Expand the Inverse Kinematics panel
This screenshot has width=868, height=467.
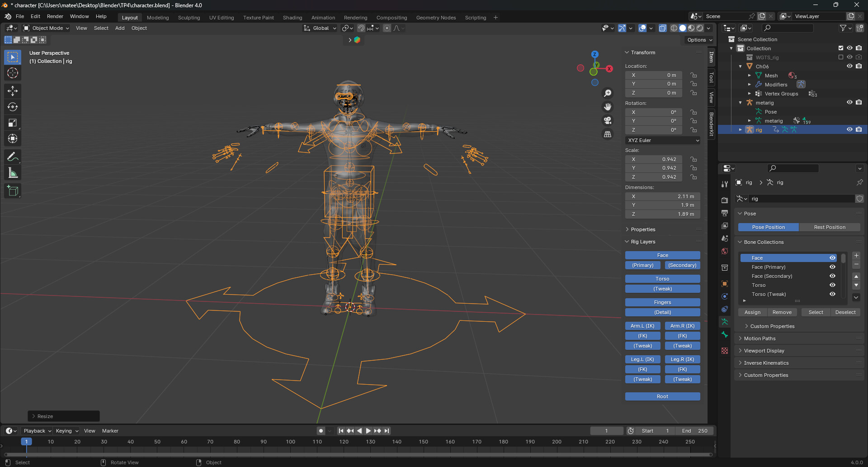coord(766,363)
